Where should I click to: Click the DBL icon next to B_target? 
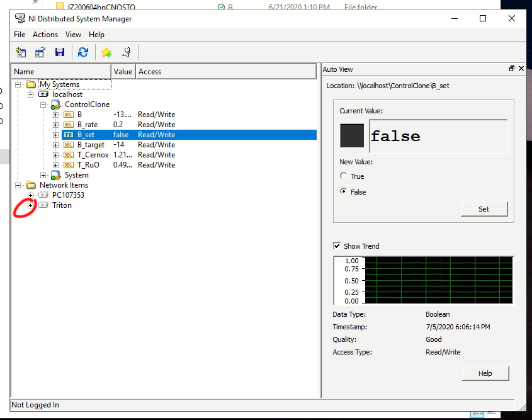pos(69,145)
